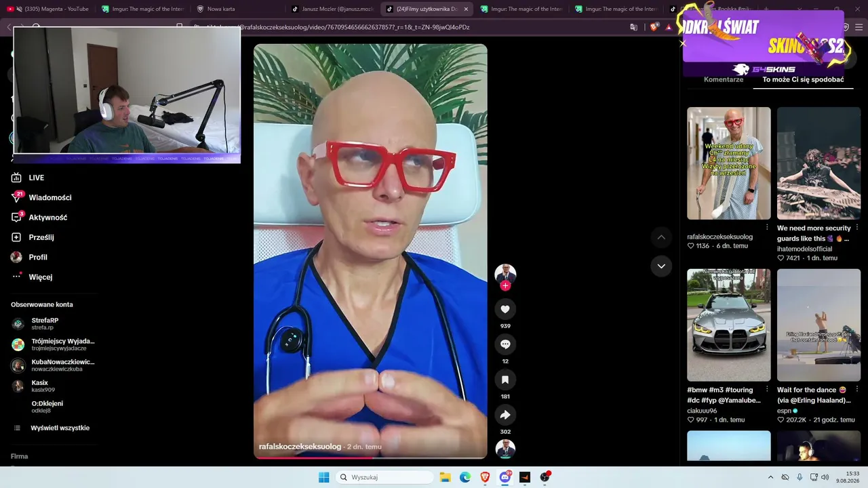Click rafalskoczekseksuolog username on the video
868x488 pixels.
[300, 447]
